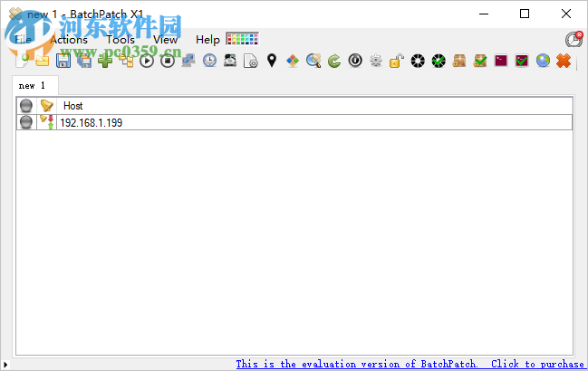Open the View menu

pos(165,39)
